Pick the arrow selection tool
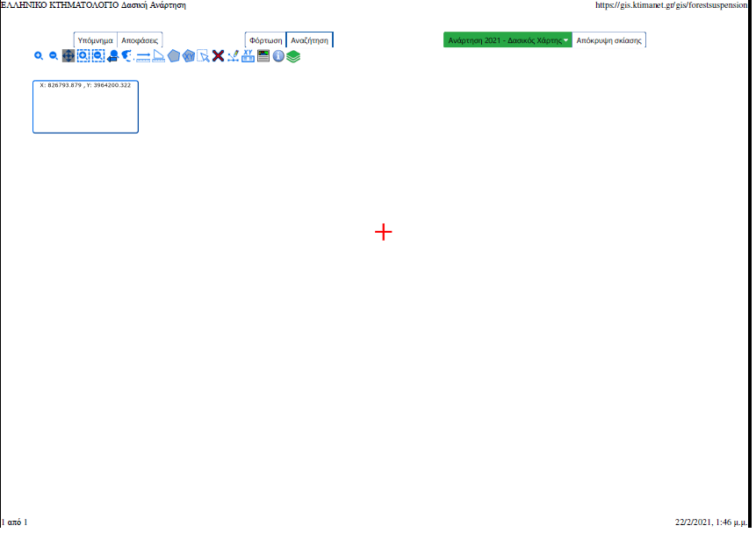756x533 pixels. coord(204,56)
